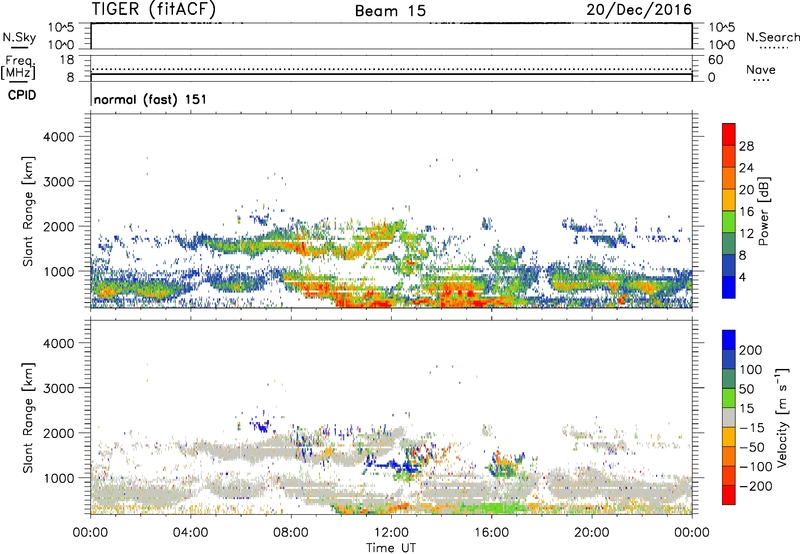Click the 'Power [dB]' colorbar label

[763, 211]
